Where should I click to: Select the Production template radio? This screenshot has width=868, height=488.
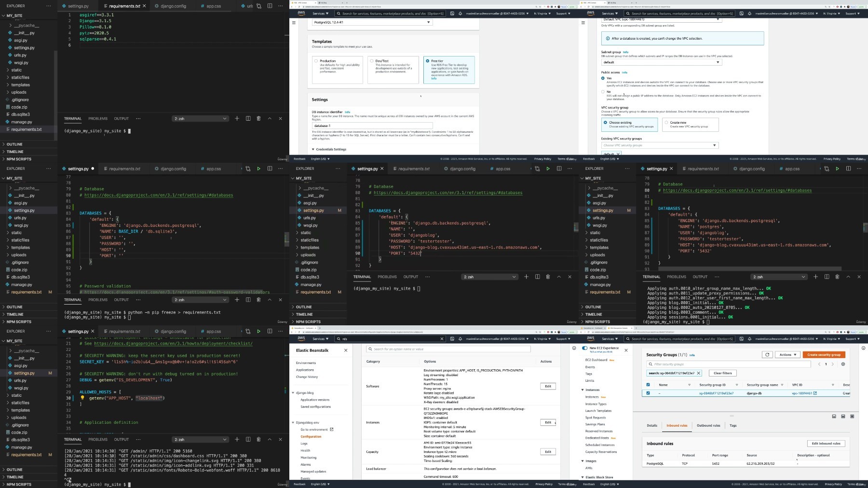(316, 61)
